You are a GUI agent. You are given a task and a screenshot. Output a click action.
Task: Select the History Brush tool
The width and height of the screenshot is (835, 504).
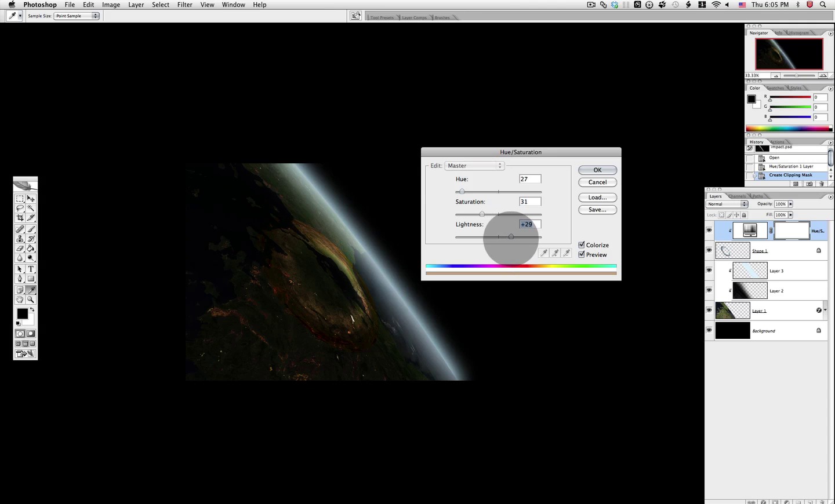(31, 239)
